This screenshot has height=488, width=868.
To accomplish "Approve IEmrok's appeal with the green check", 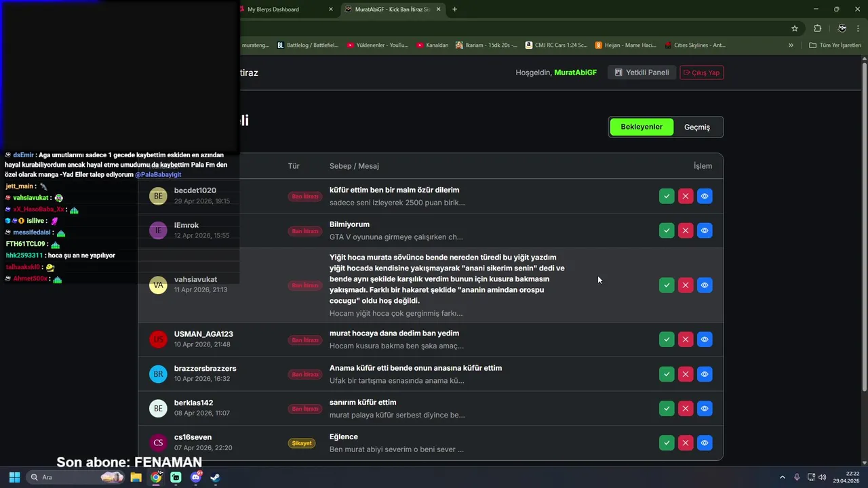I will pyautogui.click(x=667, y=230).
